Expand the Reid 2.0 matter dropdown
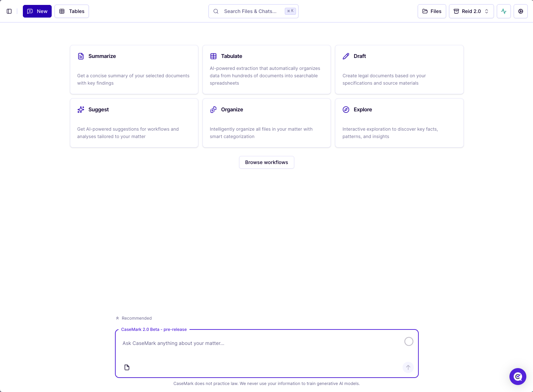This screenshot has height=392, width=533. [471, 11]
